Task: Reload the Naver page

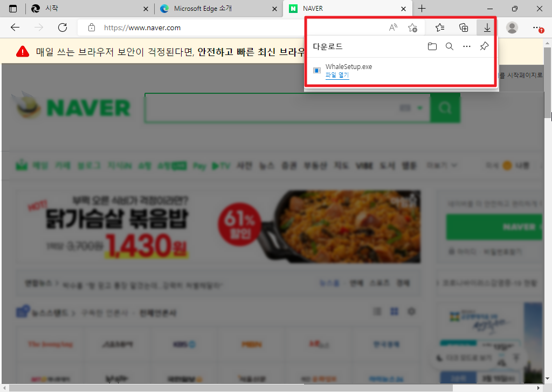Action: coord(63,27)
